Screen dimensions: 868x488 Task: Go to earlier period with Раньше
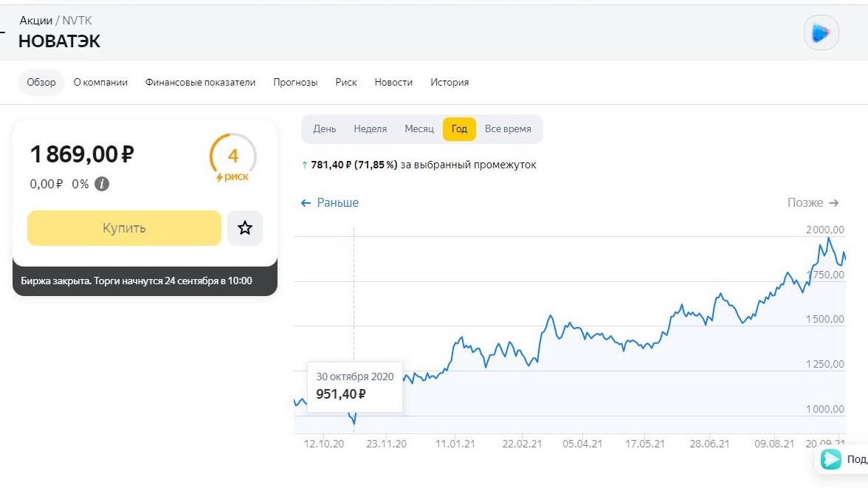(329, 203)
